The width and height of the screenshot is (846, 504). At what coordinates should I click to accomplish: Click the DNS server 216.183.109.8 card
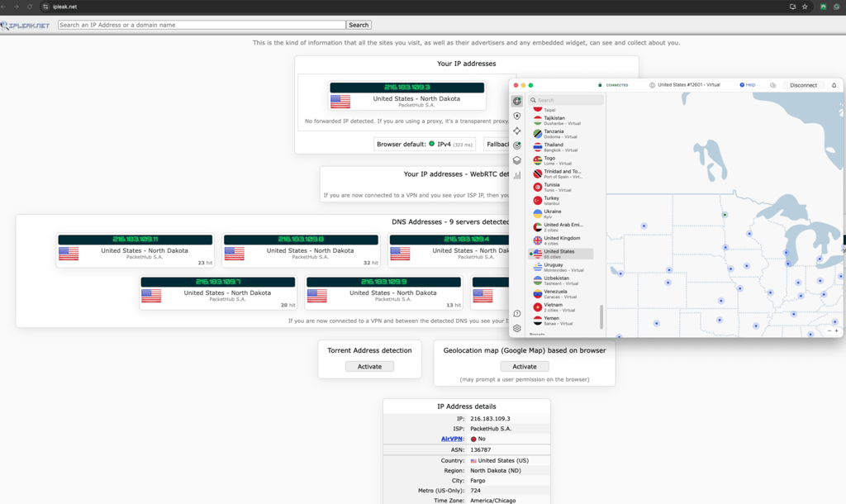301,250
